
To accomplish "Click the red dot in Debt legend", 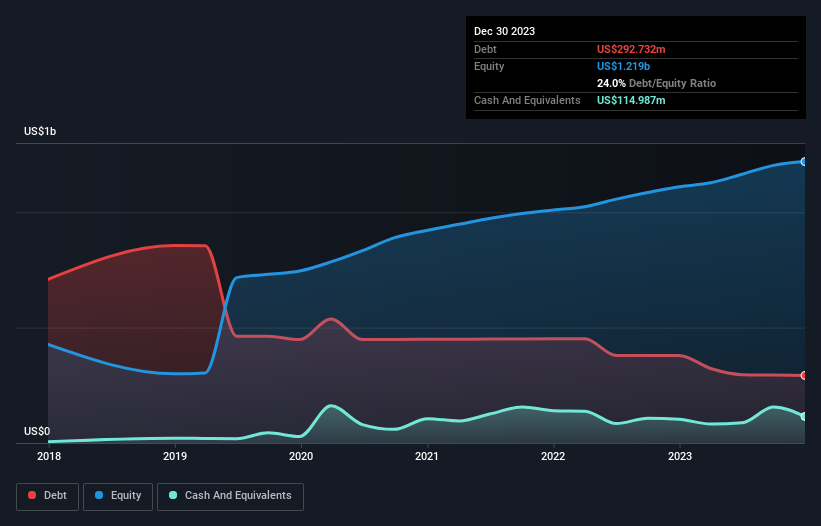I will coord(32,495).
